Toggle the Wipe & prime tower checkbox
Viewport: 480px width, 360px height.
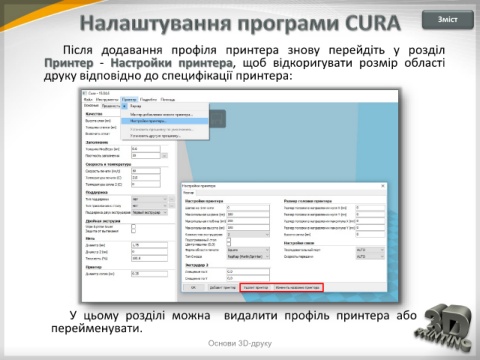tap(133, 226)
